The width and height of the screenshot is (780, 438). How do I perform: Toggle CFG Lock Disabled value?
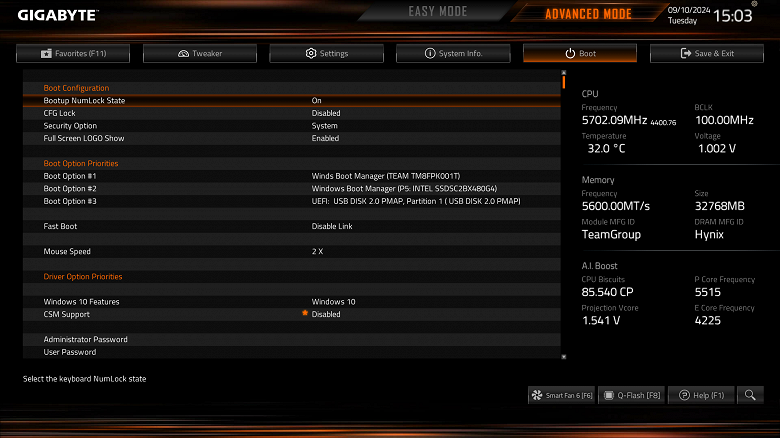tap(326, 113)
